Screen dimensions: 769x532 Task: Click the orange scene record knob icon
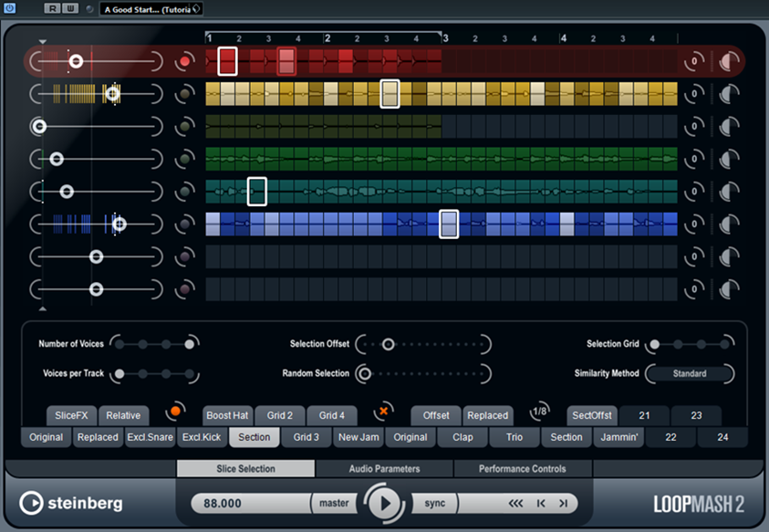point(175,412)
